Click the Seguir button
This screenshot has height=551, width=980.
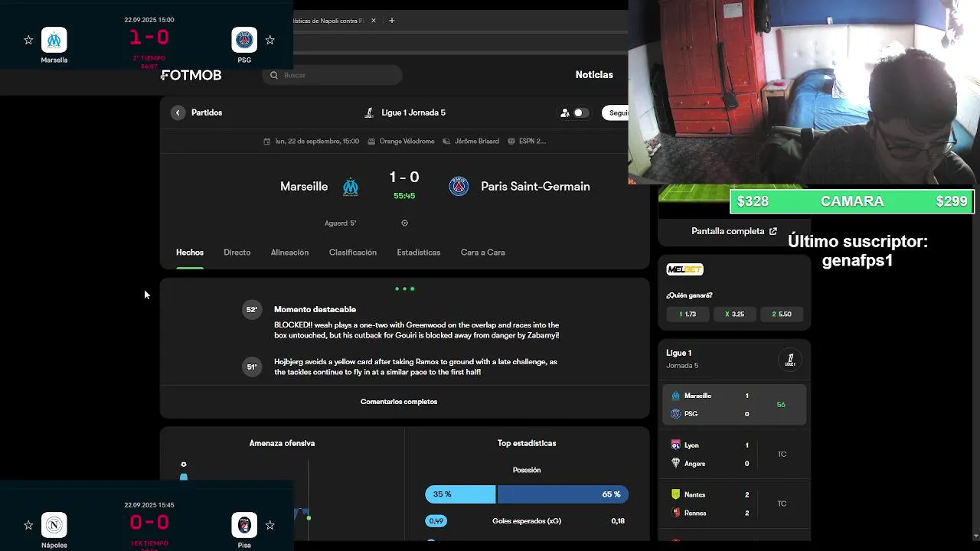[616, 112]
